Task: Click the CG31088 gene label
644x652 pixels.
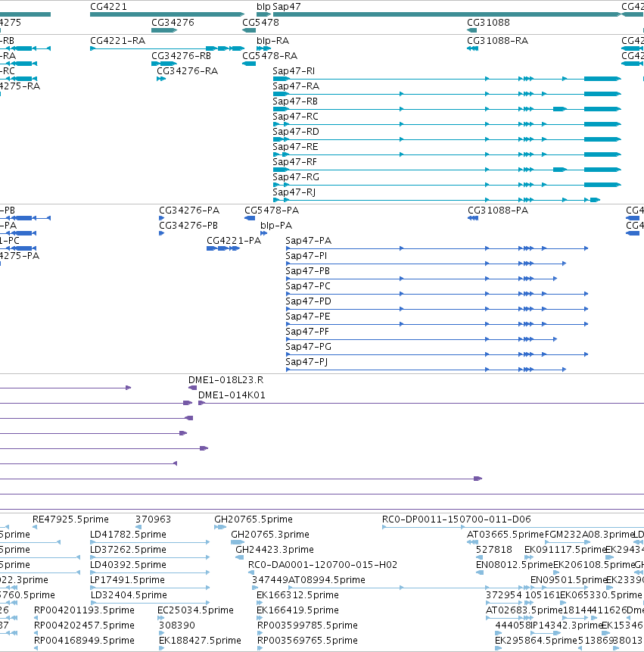Action: point(488,23)
